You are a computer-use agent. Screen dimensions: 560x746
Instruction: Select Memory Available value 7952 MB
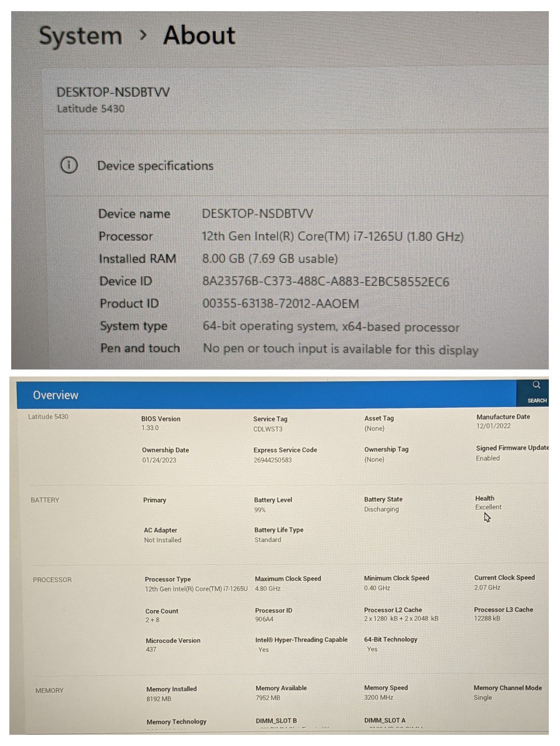pos(268,698)
